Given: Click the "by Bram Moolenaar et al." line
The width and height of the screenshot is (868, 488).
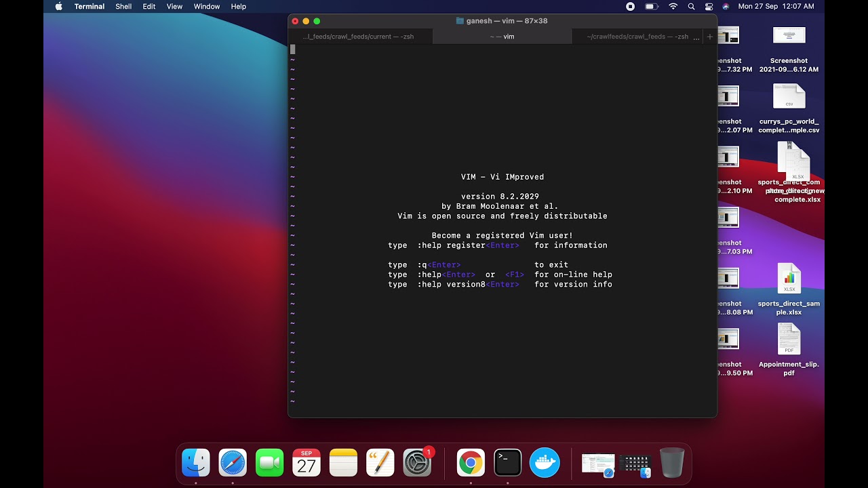Looking at the screenshot, I should click(500, 206).
